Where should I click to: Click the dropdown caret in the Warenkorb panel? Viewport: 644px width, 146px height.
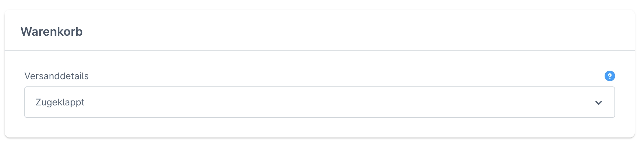click(598, 102)
